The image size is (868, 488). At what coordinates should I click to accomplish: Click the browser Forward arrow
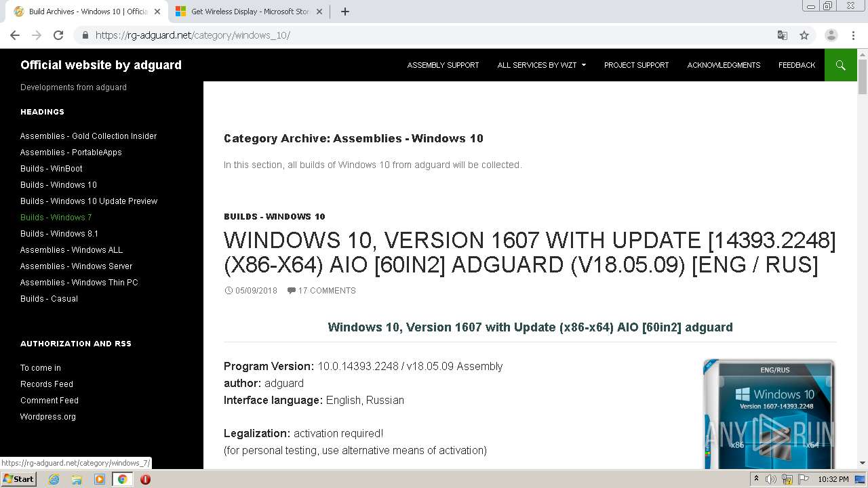[x=37, y=35]
